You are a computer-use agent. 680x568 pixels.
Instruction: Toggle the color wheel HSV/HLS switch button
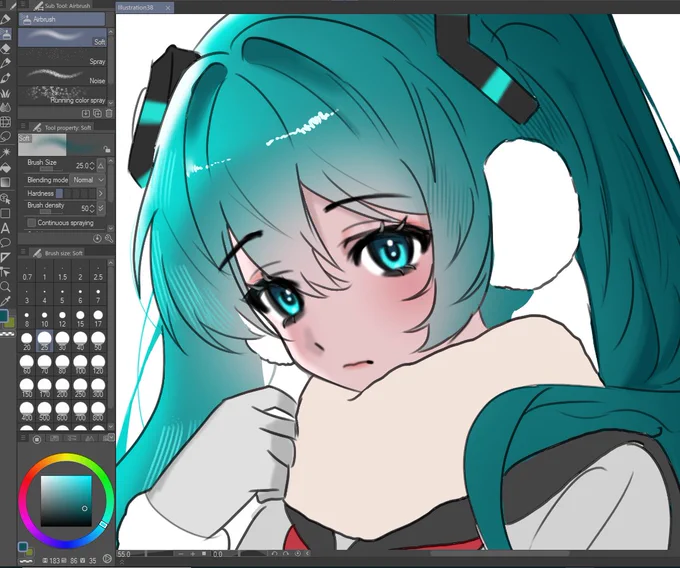107,558
